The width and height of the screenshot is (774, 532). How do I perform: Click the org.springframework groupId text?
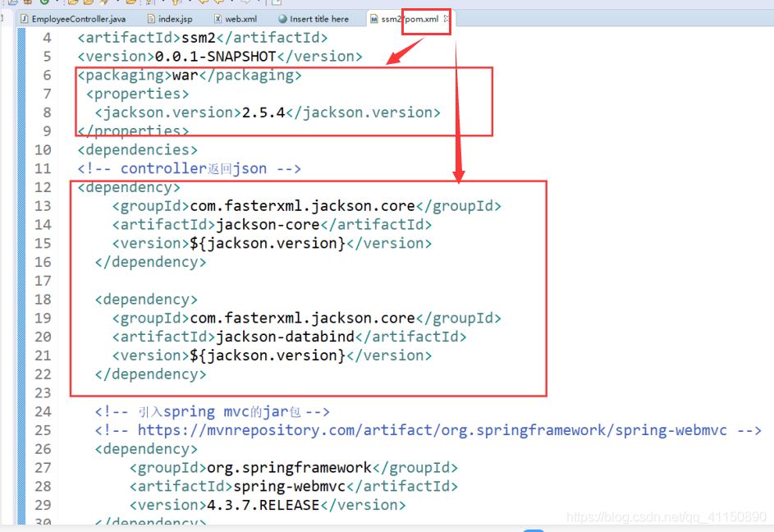tap(289, 468)
